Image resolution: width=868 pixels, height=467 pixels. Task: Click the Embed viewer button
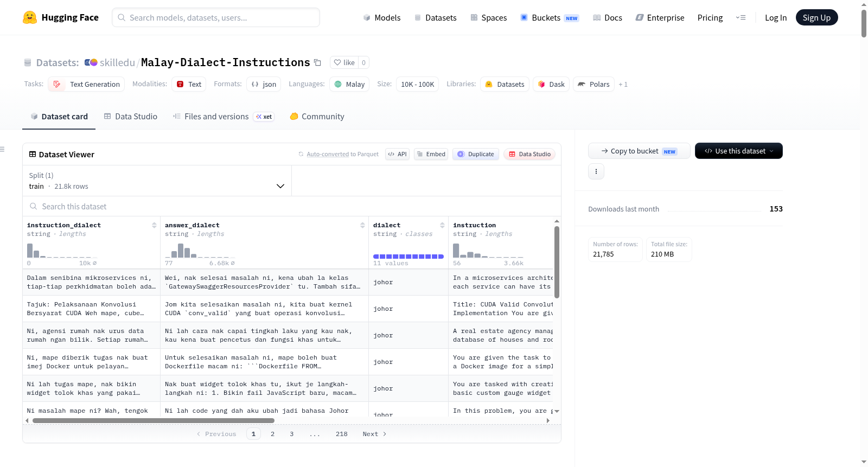(x=431, y=154)
